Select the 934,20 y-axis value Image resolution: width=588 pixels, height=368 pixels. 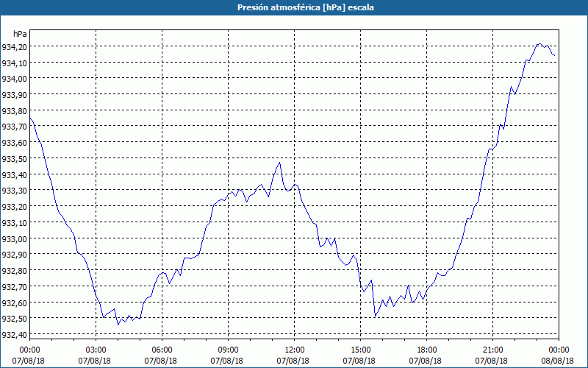[x=14, y=47]
